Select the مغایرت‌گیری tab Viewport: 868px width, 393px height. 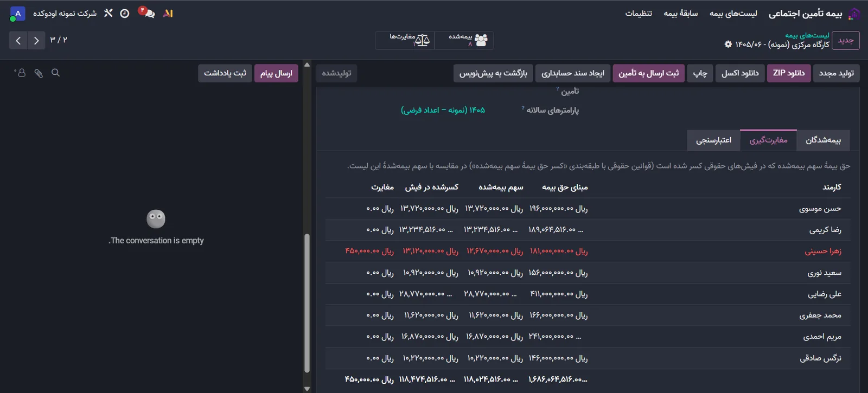click(768, 140)
